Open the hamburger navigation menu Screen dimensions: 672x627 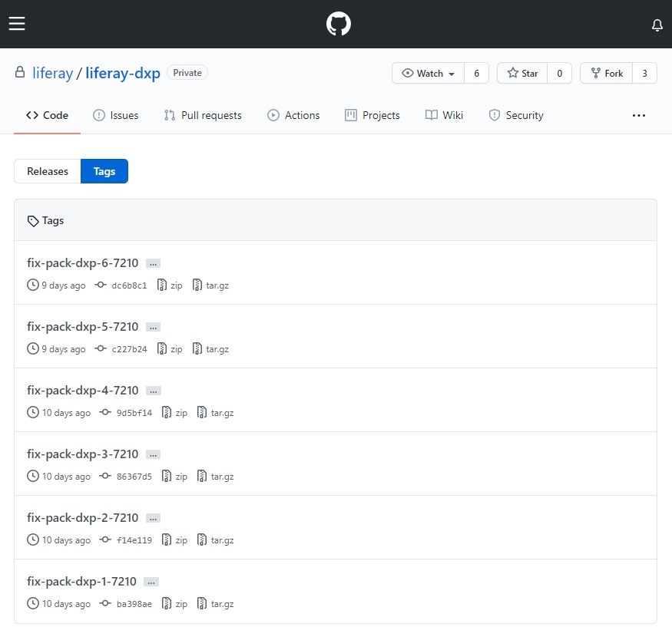point(17,24)
